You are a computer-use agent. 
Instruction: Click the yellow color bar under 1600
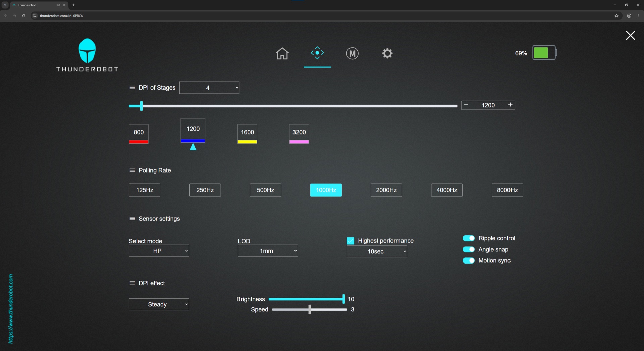point(247,142)
